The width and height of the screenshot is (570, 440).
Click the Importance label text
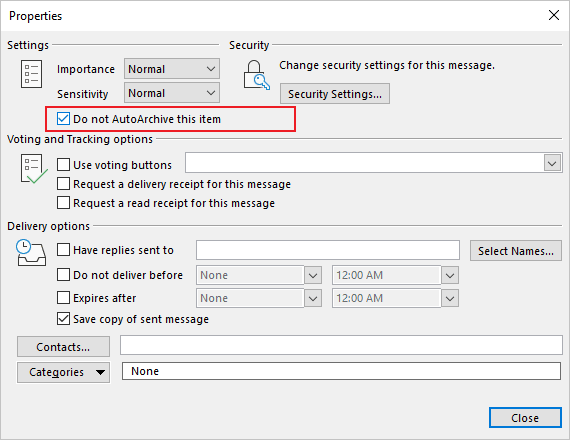(86, 69)
